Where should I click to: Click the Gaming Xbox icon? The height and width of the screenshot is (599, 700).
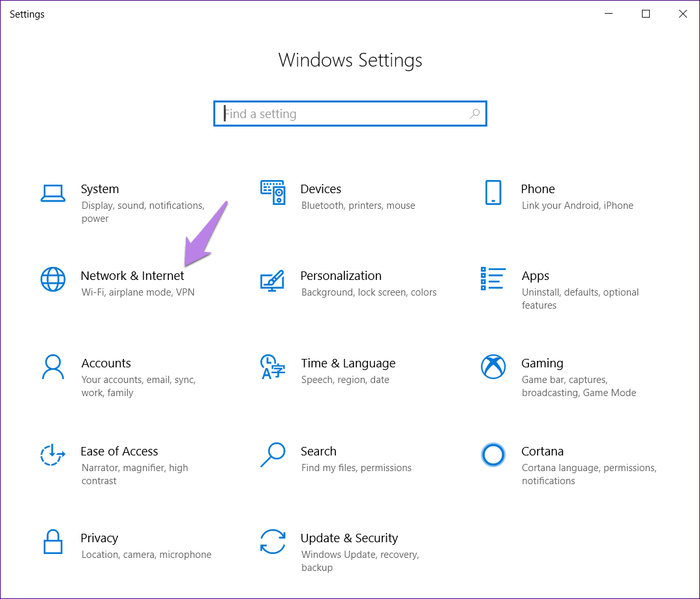pos(492,366)
